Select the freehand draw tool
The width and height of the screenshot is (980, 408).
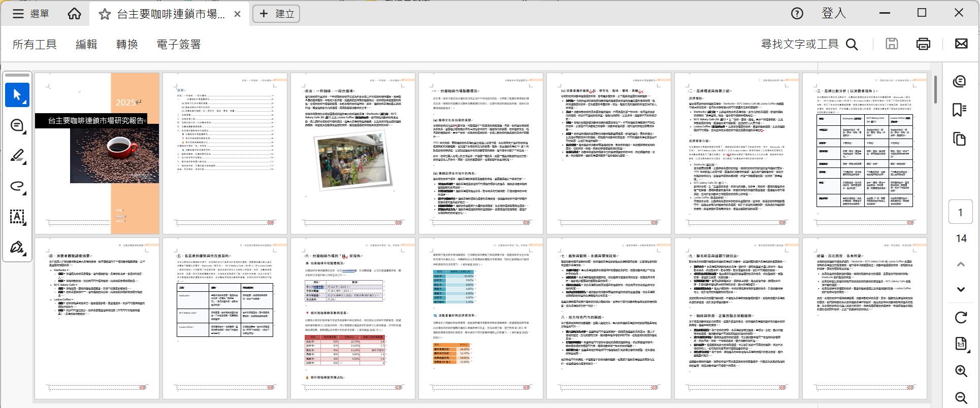(17, 186)
